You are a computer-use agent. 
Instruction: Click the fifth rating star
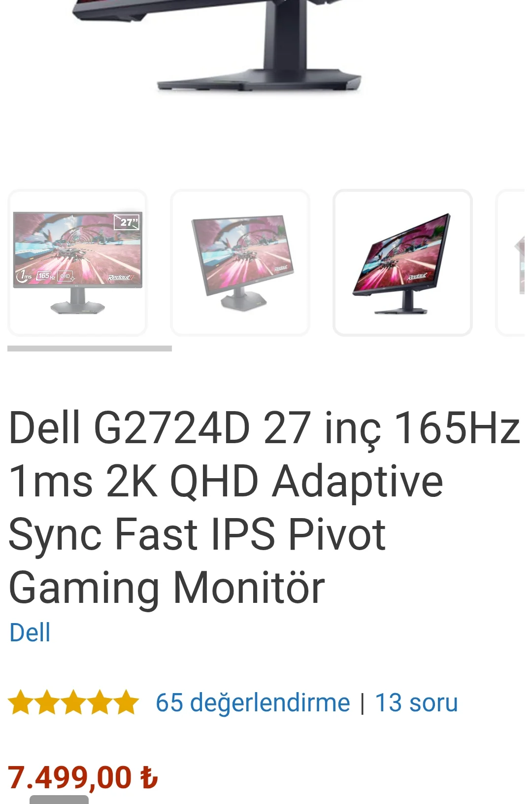[x=127, y=702]
